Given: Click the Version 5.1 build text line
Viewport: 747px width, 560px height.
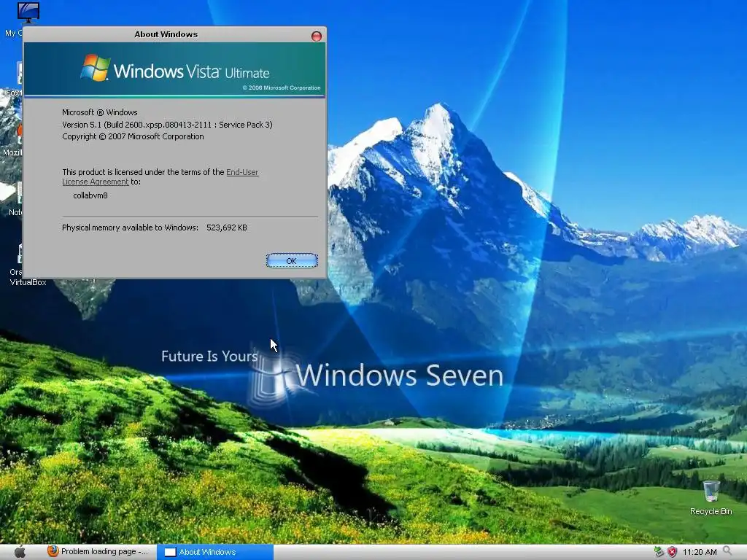Looking at the screenshot, I should [x=167, y=124].
